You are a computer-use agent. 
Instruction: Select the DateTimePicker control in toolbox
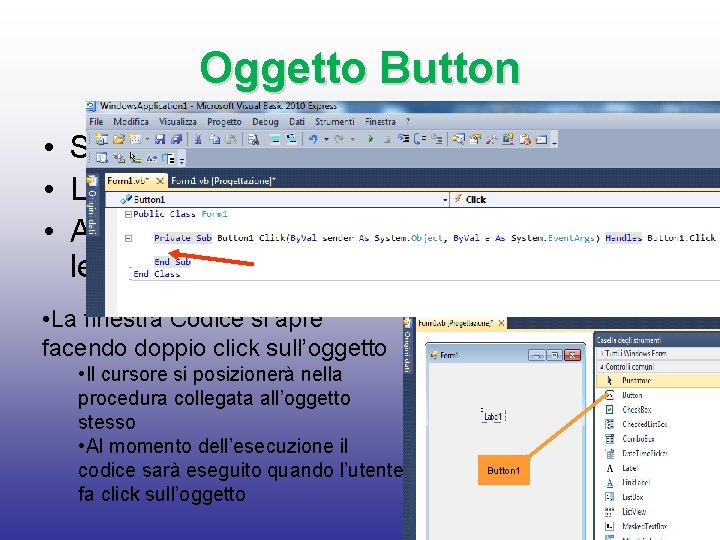click(658, 453)
